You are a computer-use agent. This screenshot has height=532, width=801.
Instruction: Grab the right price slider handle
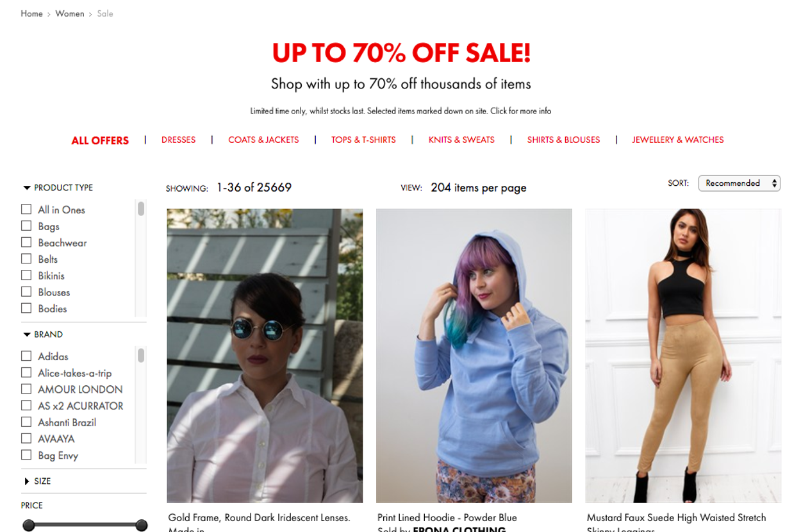(x=142, y=526)
